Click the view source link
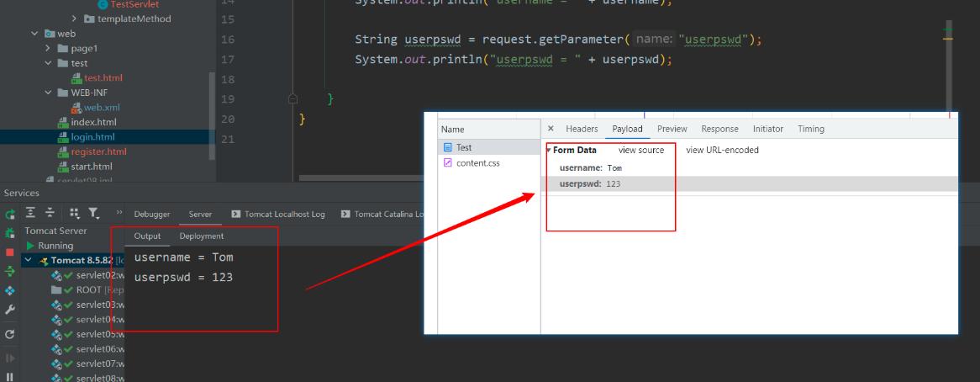 click(641, 150)
